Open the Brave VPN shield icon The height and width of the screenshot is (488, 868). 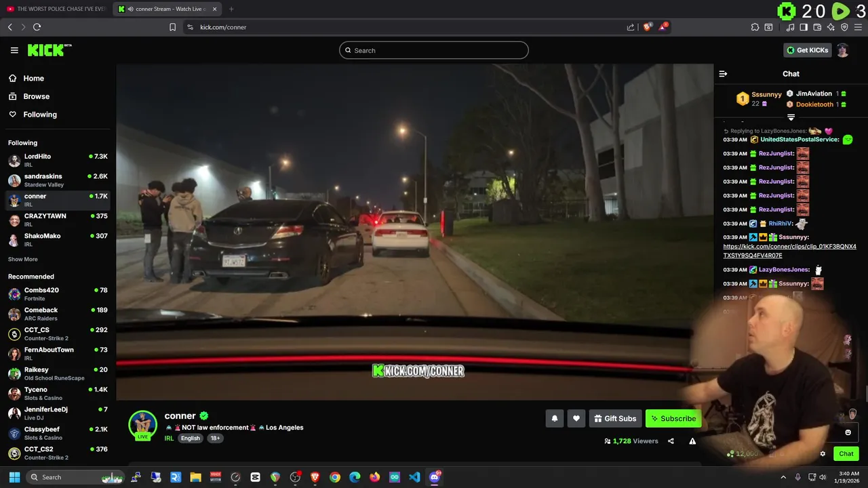pos(844,27)
